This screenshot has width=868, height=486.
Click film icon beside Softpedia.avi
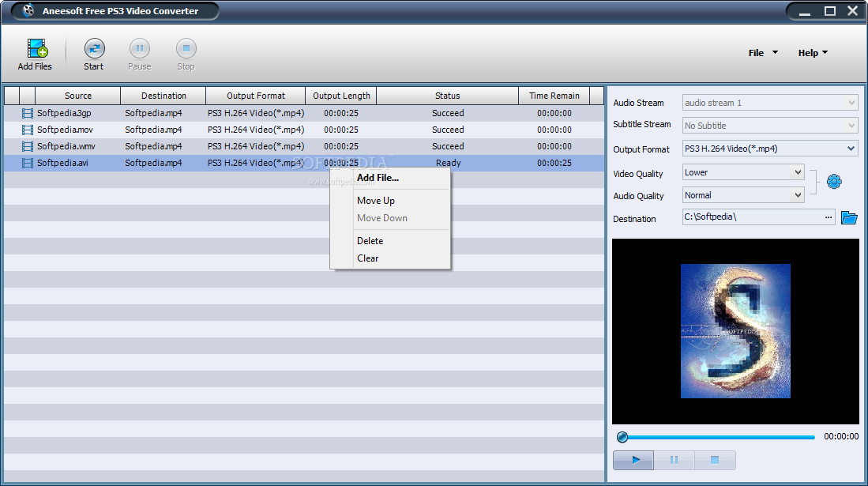coord(27,163)
